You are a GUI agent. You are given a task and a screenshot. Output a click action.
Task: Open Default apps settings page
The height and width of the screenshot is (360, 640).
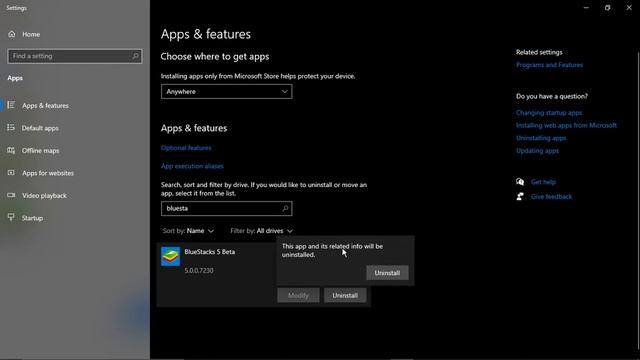[40, 128]
